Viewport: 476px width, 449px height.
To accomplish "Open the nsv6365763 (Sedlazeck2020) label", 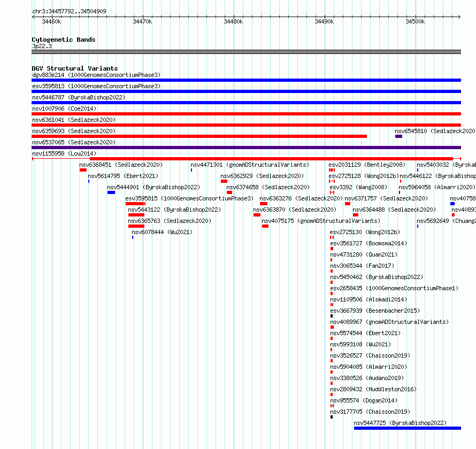I will 170,221.
